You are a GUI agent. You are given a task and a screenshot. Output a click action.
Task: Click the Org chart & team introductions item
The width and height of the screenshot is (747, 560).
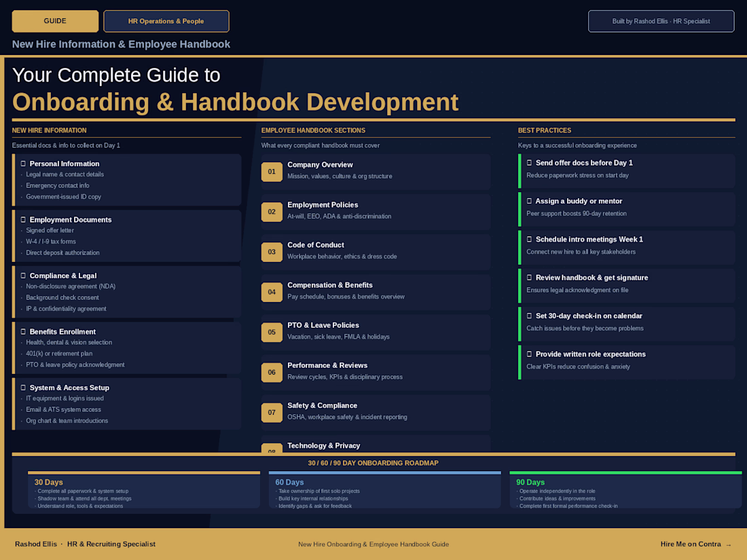click(x=67, y=421)
